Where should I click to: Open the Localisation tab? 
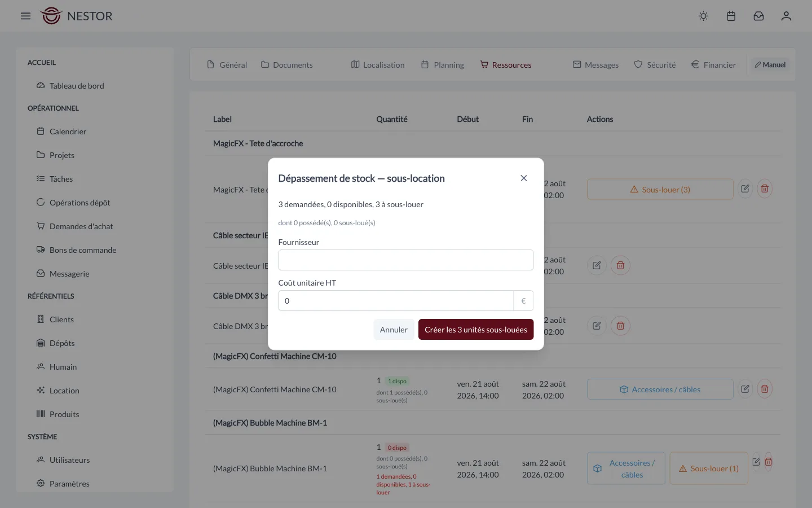tap(378, 65)
